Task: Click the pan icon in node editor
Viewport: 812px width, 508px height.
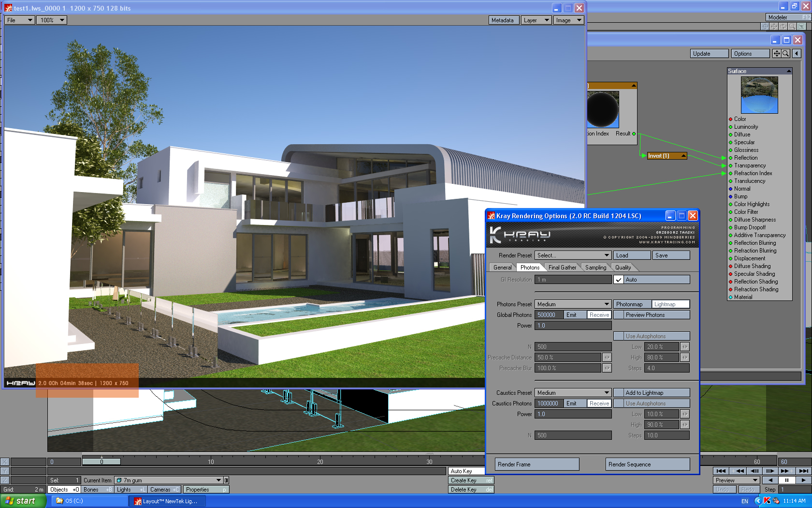Action: pyautogui.click(x=776, y=54)
